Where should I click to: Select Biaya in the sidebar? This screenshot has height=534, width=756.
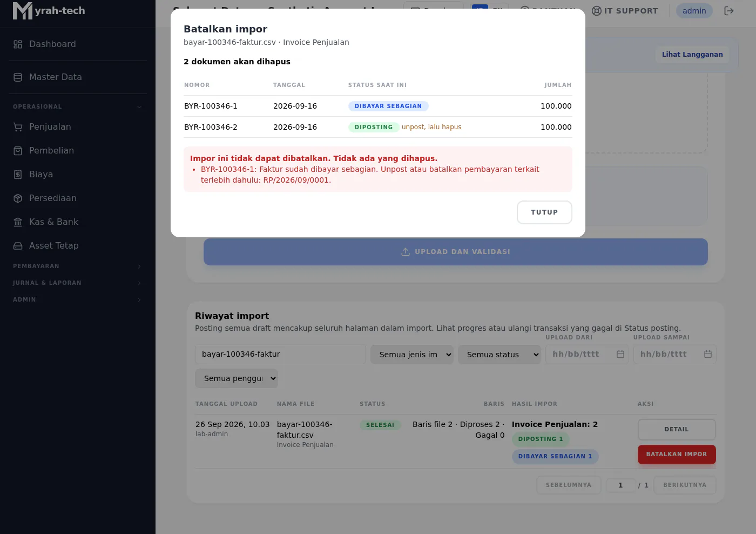tap(78, 175)
